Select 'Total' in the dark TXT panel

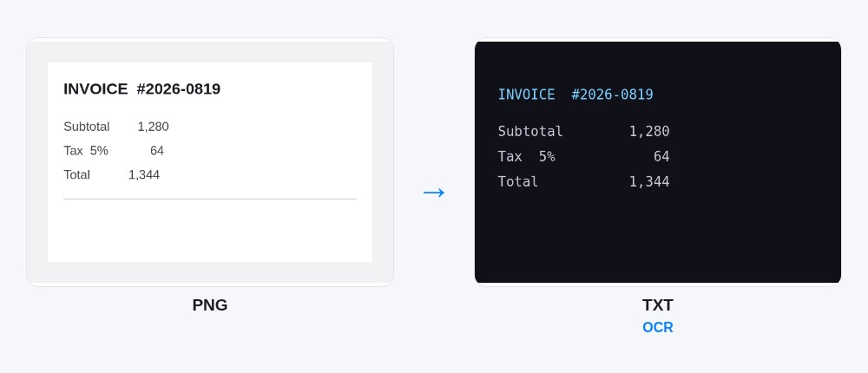[x=518, y=181]
